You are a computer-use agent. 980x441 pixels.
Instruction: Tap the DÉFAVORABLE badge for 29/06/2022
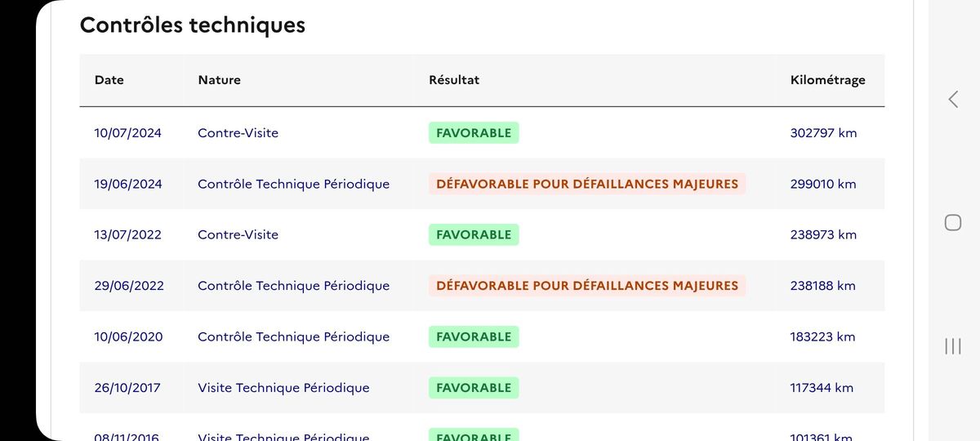[x=587, y=286]
